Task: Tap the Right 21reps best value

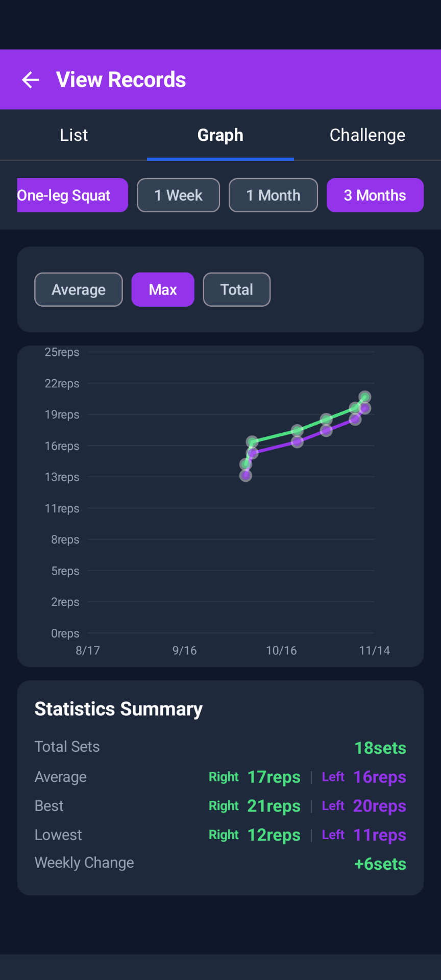Action: pyautogui.click(x=274, y=806)
